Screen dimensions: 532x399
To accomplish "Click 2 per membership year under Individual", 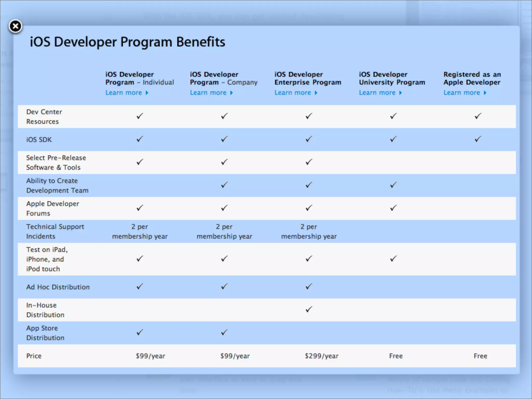I will click(x=140, y=231).
